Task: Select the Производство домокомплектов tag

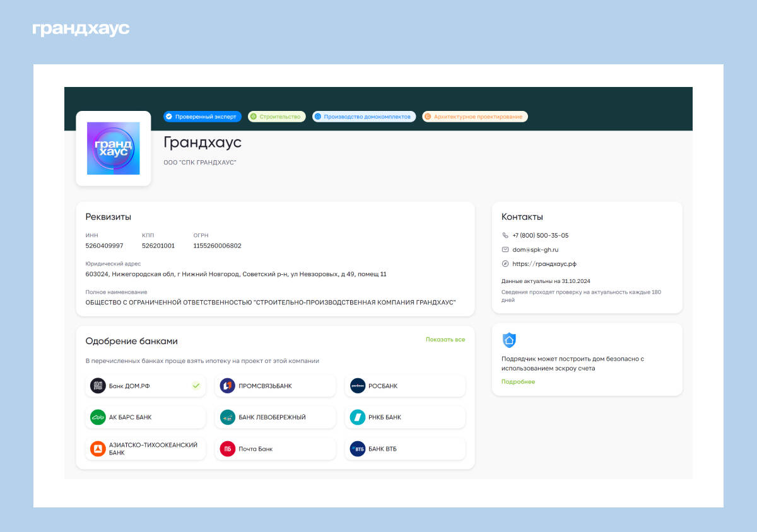Action: click(363, 117)
